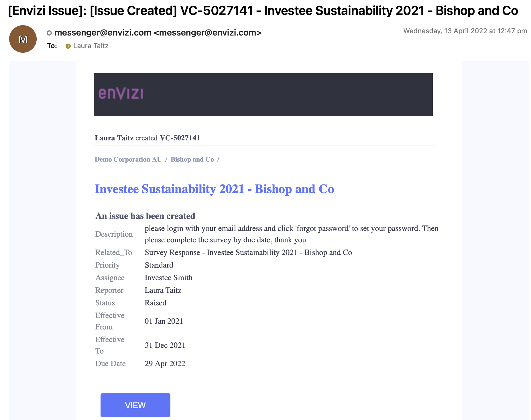
Task: Click the email date Wednesday 13 April 2022
Action: 465,31
